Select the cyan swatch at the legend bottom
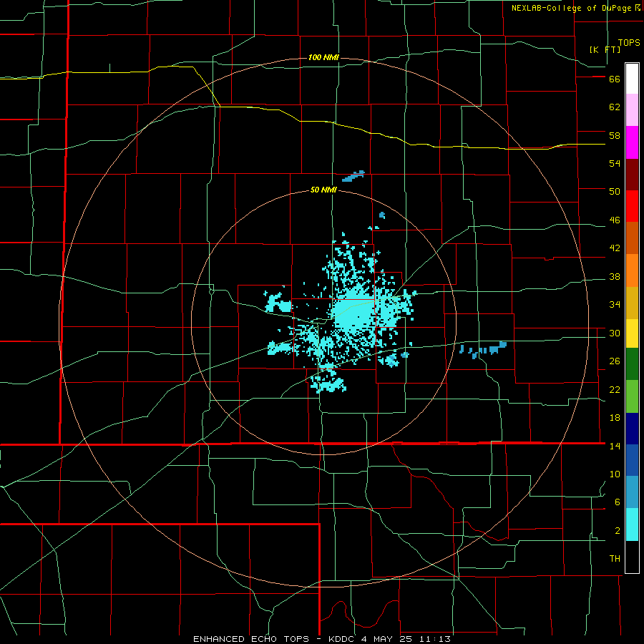Image resolution: width=644 pixels, height=644 pixels. [x=632, y=524]
